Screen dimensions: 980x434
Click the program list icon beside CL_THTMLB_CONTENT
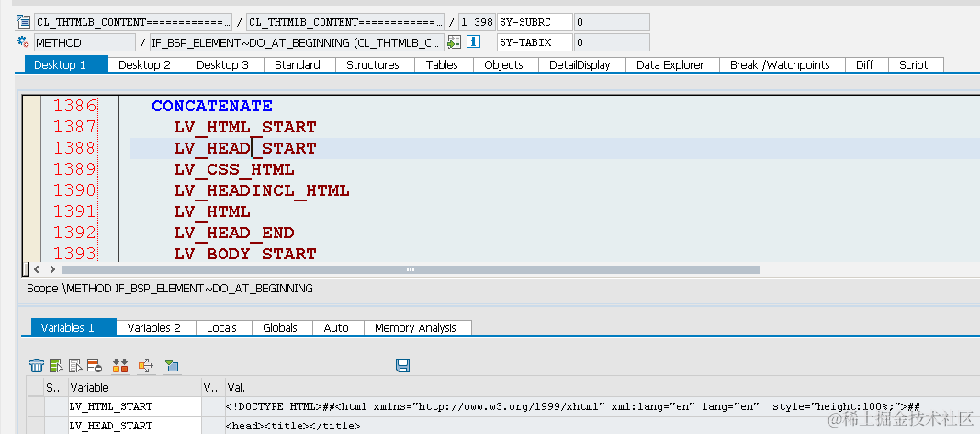point(24,22)
